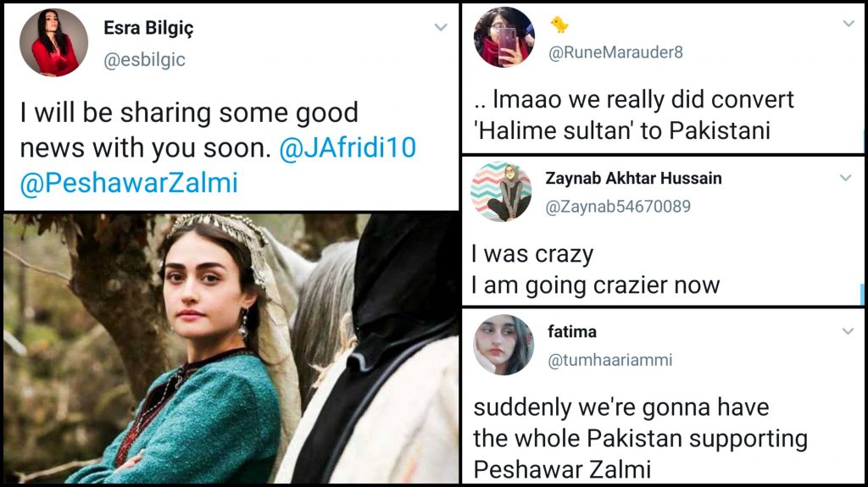Click the chick emoji display name
Viewport: 868px width, 487px height.
coord(559,25)
